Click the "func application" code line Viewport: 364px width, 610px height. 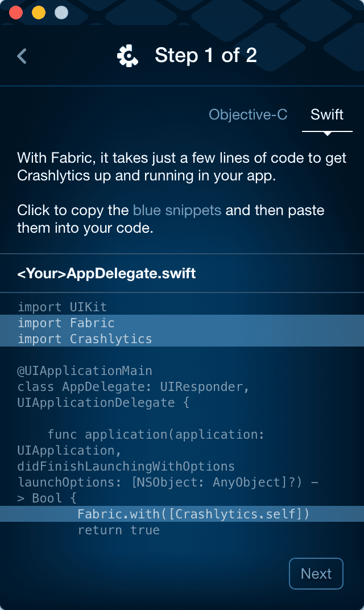tap(156, 435)
